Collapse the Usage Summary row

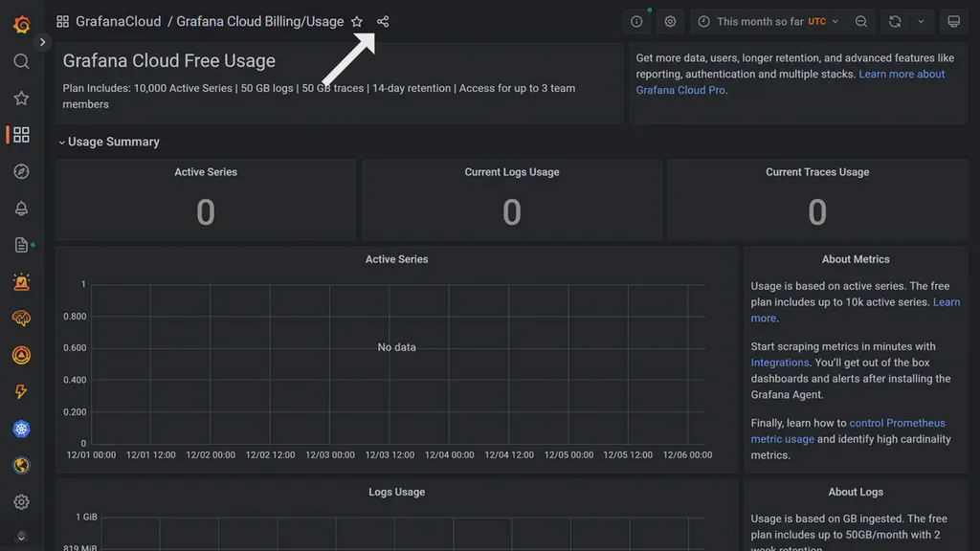tap(108, 142)
